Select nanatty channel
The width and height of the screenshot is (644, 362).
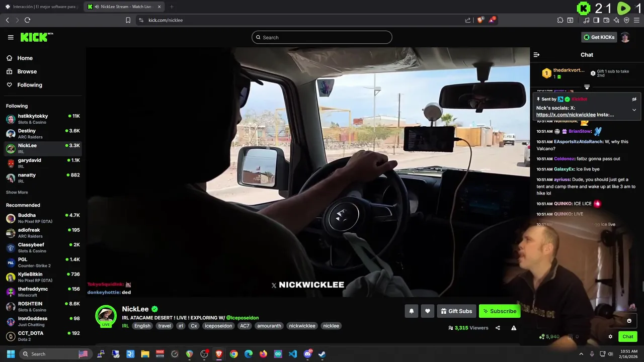[43, 177]
